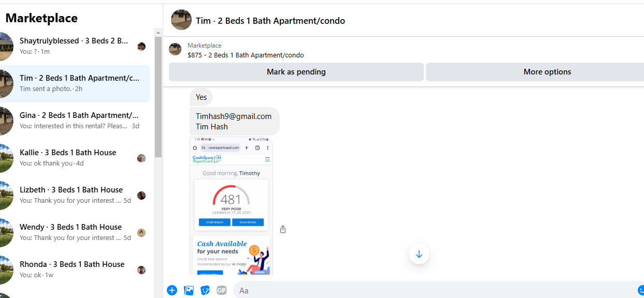The image size is (644, 298).
Task: Click the conversation list scrollbar up arrow
Action: [159, 33]
